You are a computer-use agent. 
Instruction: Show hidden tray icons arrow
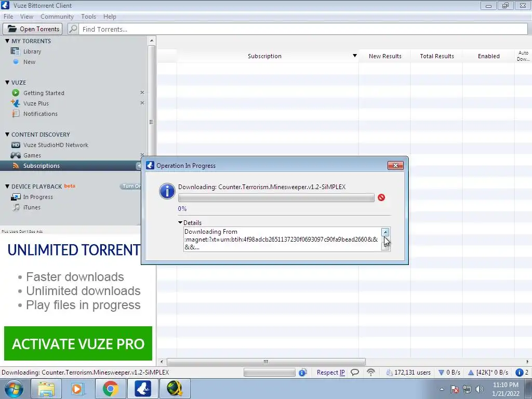pos(442,390)
